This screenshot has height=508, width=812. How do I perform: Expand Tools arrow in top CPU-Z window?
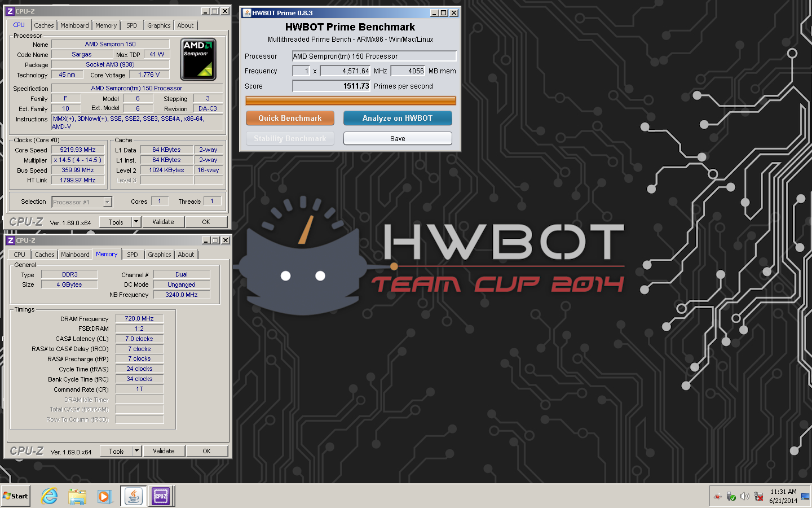click(136, 222)
